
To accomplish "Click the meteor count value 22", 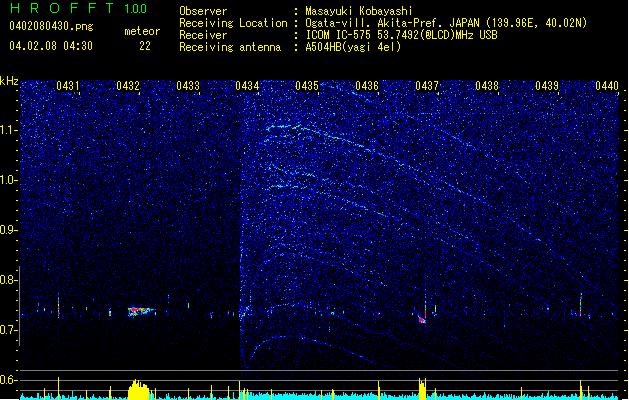I will [145, 46].
